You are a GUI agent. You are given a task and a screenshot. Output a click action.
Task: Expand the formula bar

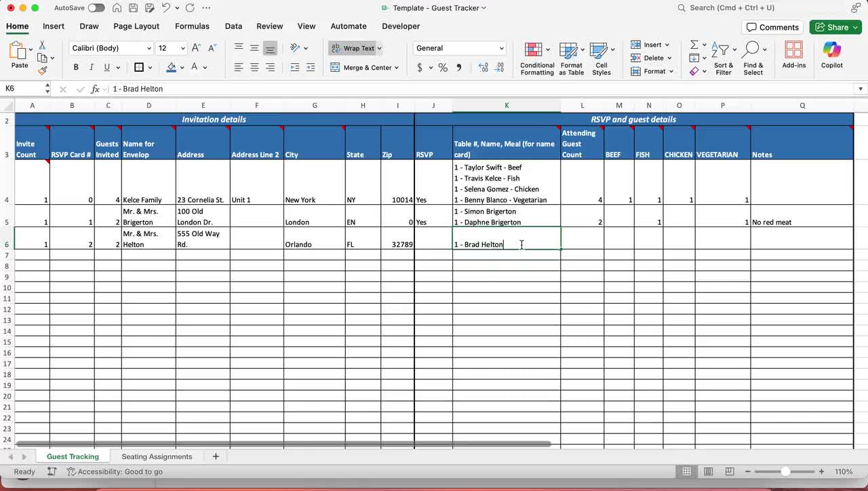pyautogui.click(x=861, y=89)
